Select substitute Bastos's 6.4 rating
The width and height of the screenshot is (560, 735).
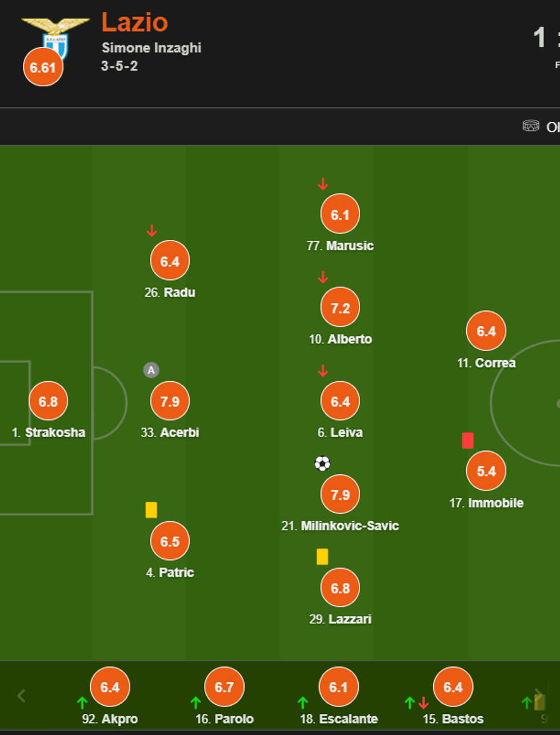tap(453, 687)
